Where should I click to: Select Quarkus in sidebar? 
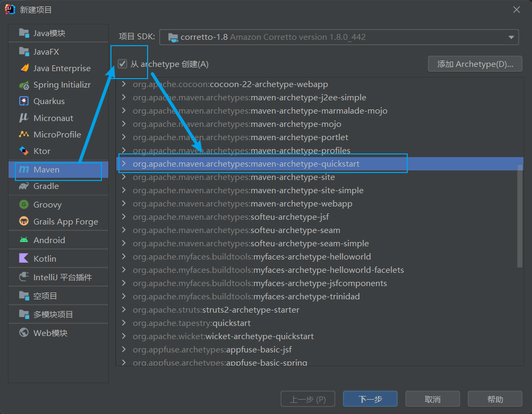point(58,101)
